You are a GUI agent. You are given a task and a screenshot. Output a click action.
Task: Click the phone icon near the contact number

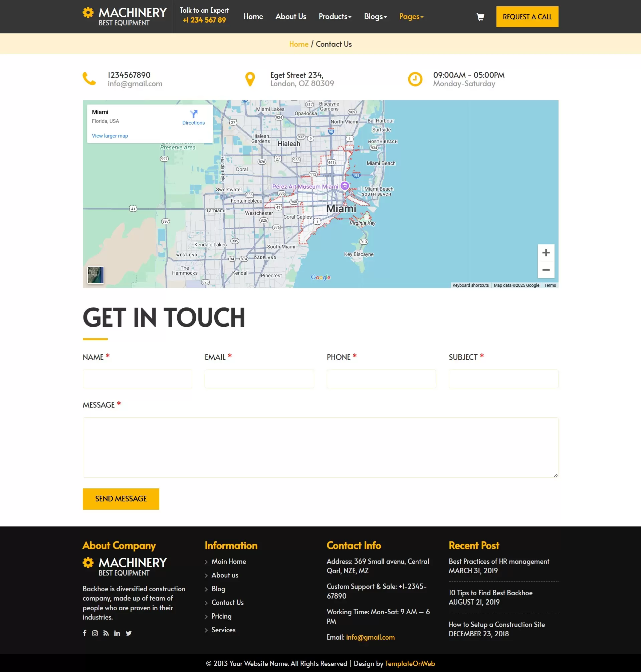pos(89,79)
